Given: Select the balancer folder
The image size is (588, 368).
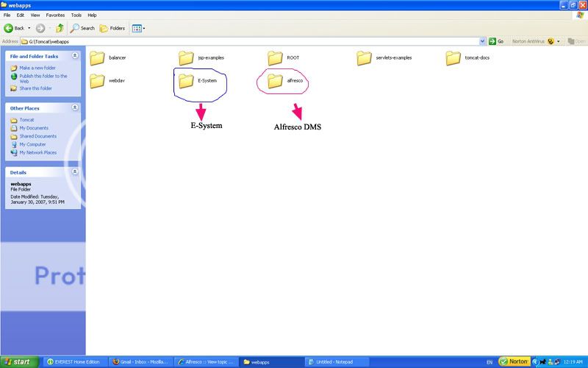Looking at the screenshot, I should click(98, 58).
